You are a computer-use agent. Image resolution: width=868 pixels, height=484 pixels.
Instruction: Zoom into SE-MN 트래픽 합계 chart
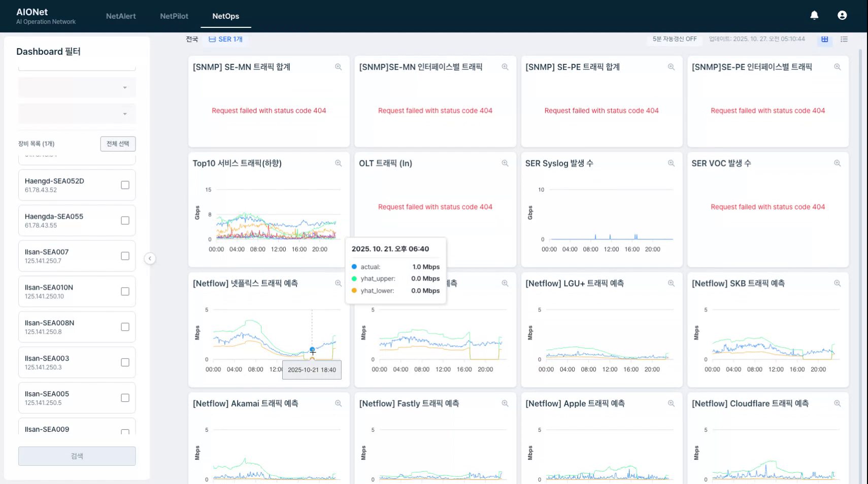click(339, 67)
